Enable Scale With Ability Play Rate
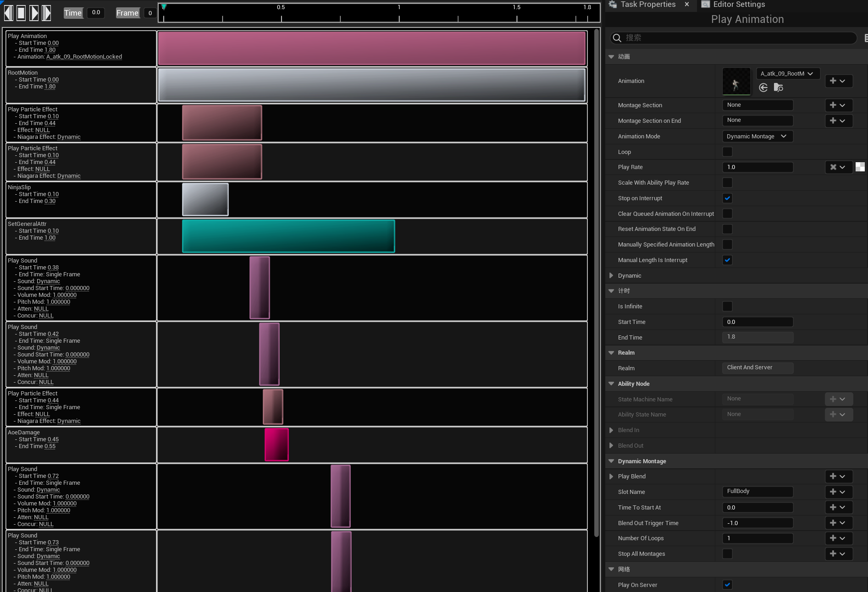Viewport: 868px width, 592px height. (727, 183)
